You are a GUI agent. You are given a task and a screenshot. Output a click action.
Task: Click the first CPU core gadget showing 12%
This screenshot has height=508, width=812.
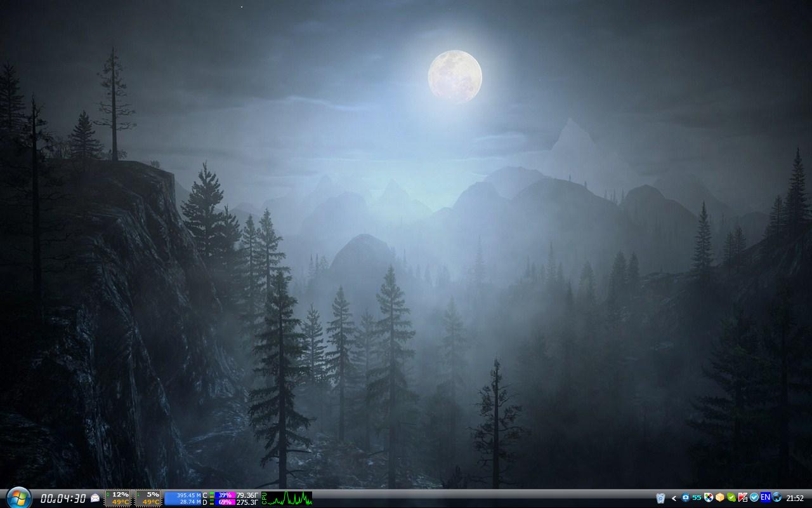[118, 498]
